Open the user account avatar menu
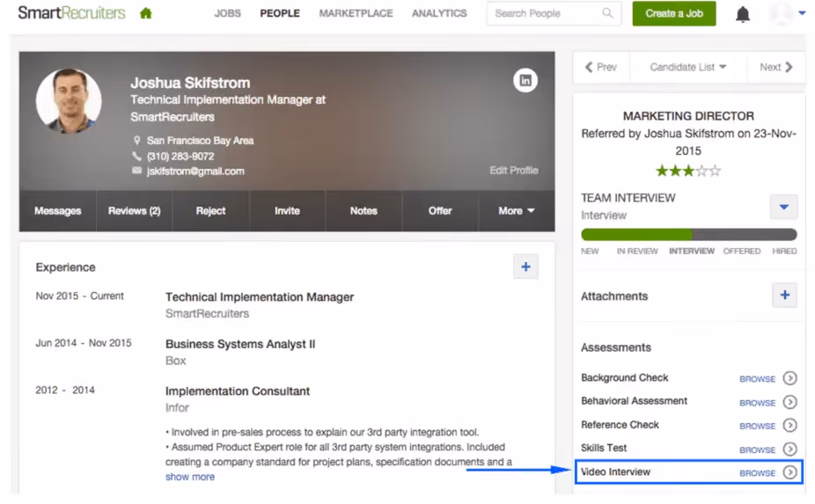 click(787, 13)
